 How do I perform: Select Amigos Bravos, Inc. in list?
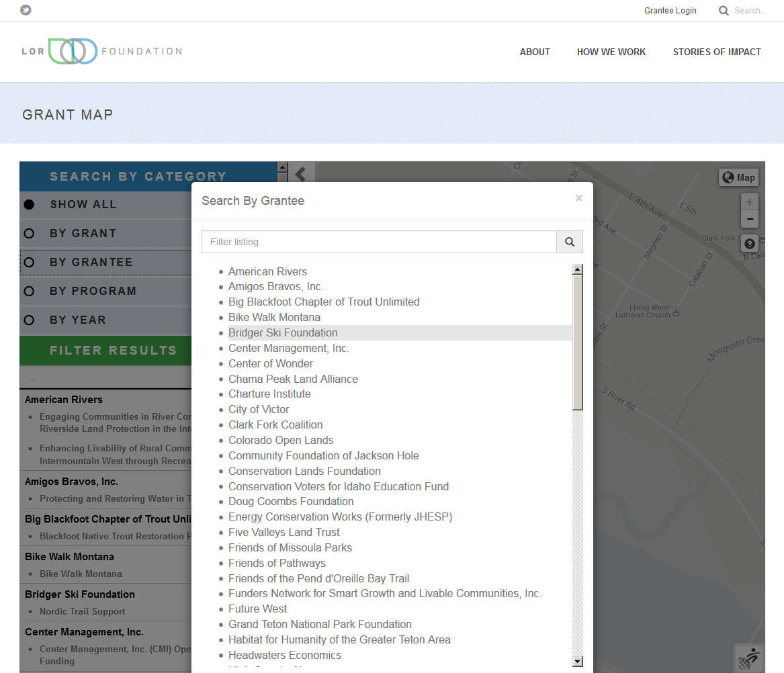click(x=276, y=287)
